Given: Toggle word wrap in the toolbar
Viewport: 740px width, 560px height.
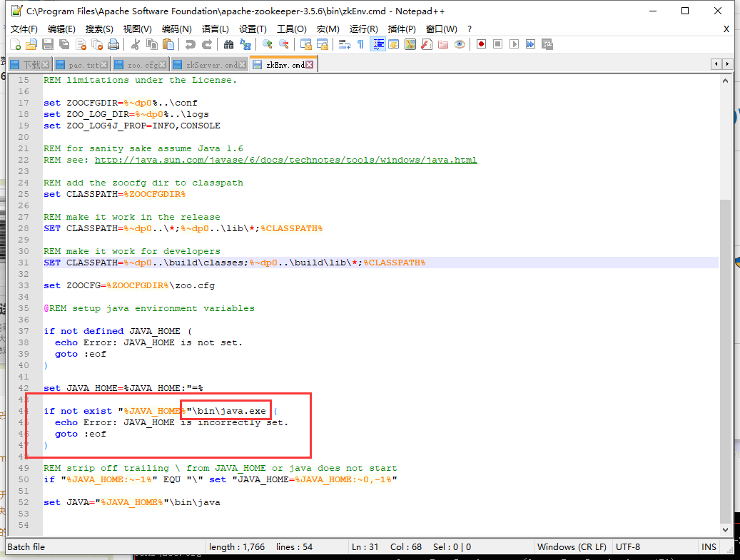Looking at the screenshot, I should click(x=344, y=44).
